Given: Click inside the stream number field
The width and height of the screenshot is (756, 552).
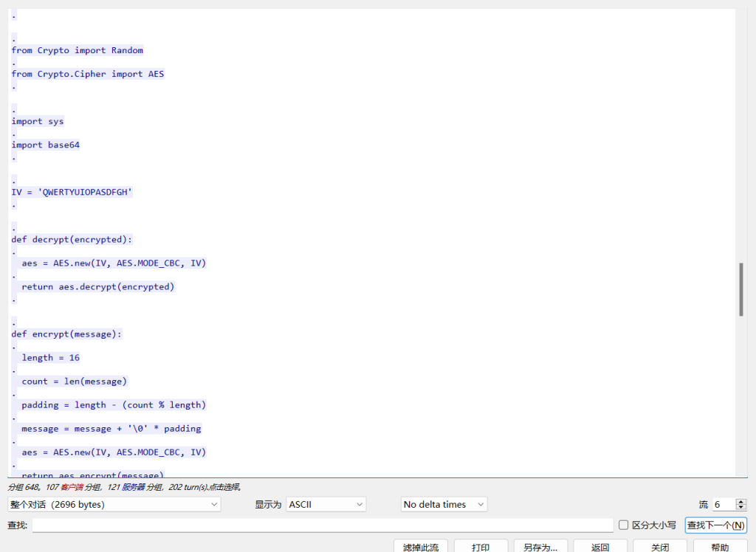Looking at the screenshot, I should coord(723,505).
